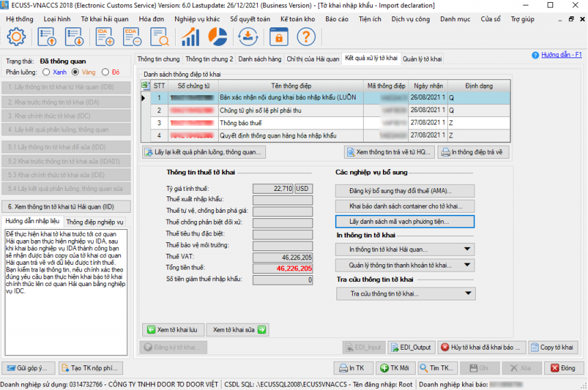Click the 'Xem tờ khai lưu' button
This screenshot has height=390, width=588.
[173, 330]
